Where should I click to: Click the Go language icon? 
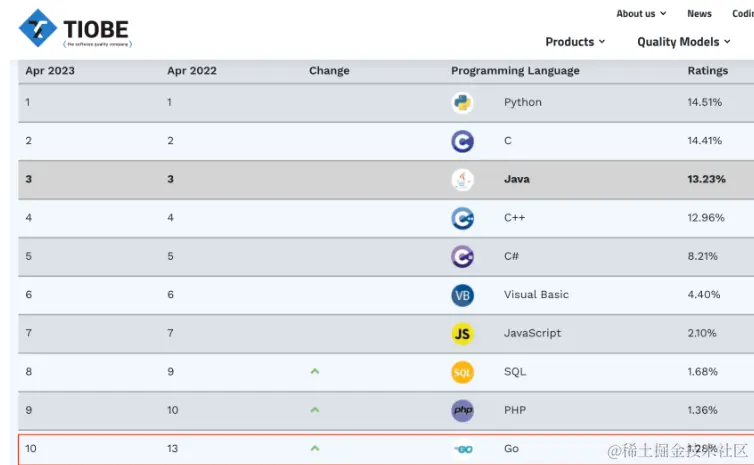click(x=462, y=449)
